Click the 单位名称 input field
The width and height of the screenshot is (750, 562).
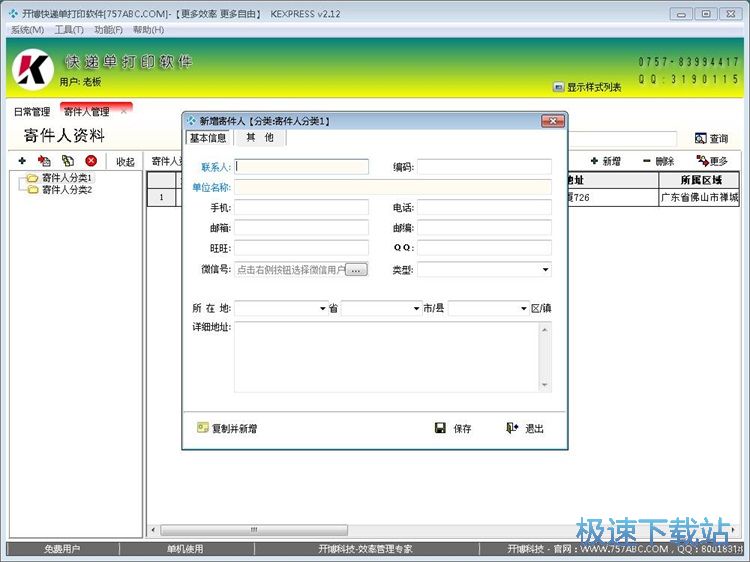pos(393,187)
